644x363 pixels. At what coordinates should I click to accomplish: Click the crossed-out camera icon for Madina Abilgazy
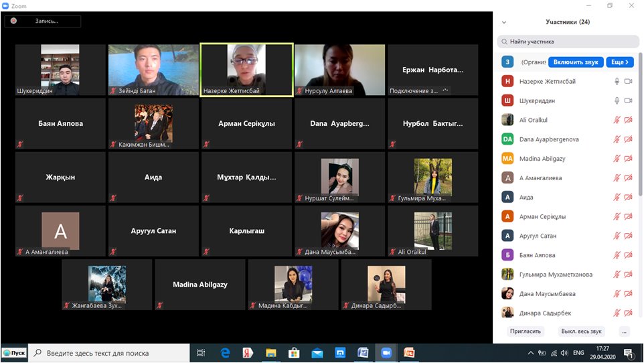tap(628, 159)
